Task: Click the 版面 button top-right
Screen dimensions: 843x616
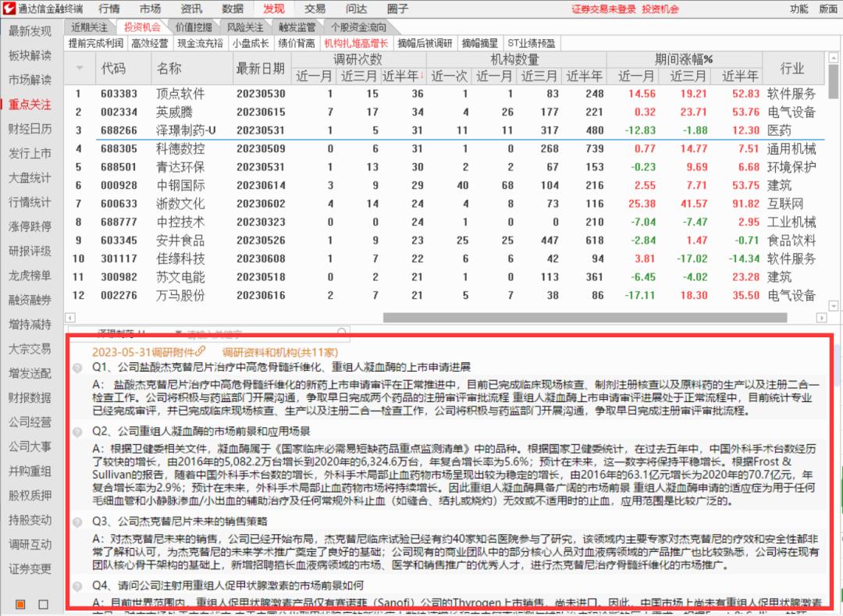Action: 829,9
